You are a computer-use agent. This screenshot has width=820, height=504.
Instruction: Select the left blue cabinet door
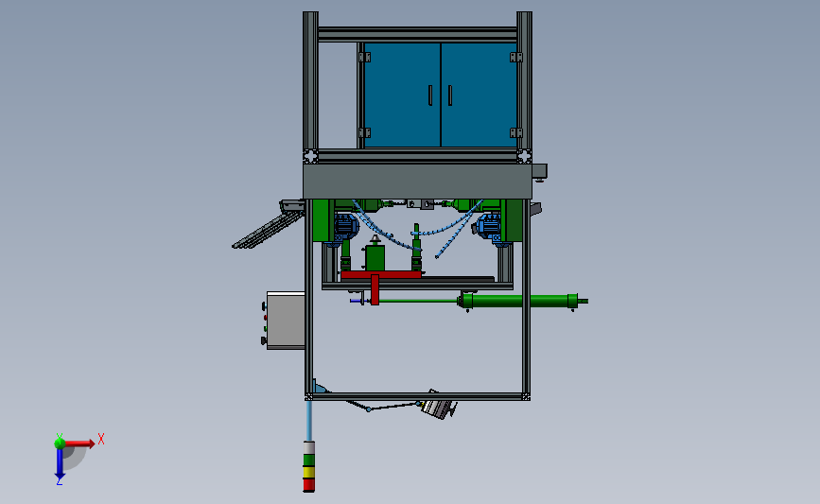point(402,96)
